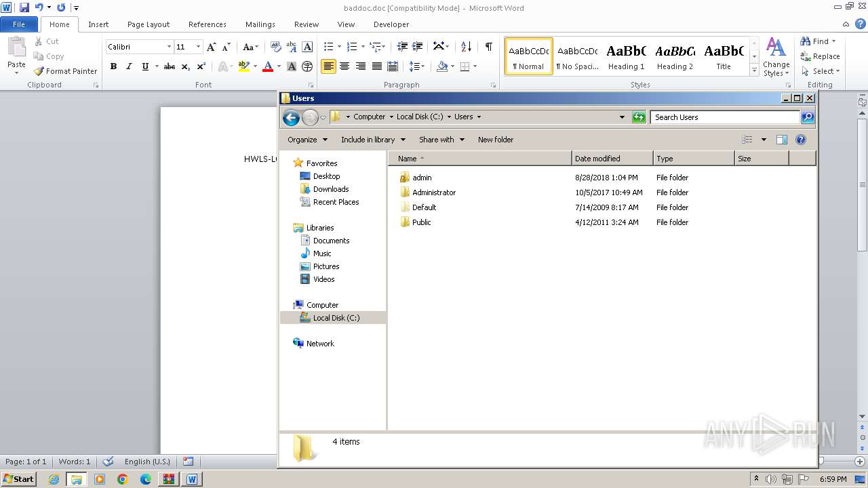This screenshot has height=488, width=868.
Task: Open Chrome from the taskbar
Action: coord(123,479)
